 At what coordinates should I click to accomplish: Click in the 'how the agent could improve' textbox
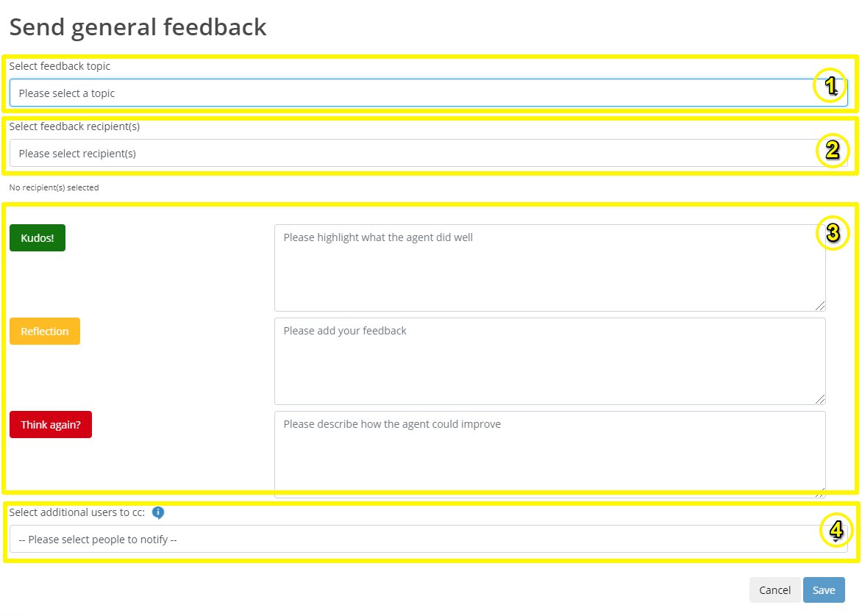549,454
